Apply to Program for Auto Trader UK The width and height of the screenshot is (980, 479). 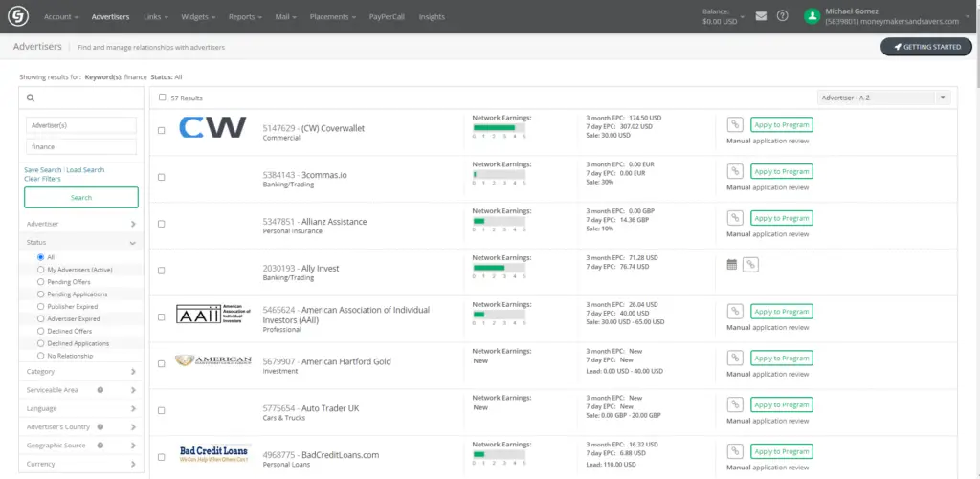pos(781,404)
